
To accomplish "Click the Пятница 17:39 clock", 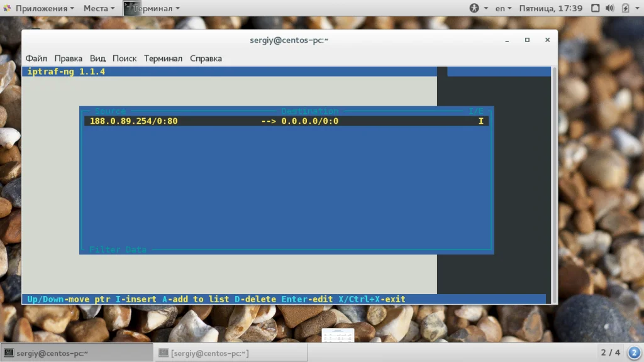I will pyautogui.click(x=550, y=8).
